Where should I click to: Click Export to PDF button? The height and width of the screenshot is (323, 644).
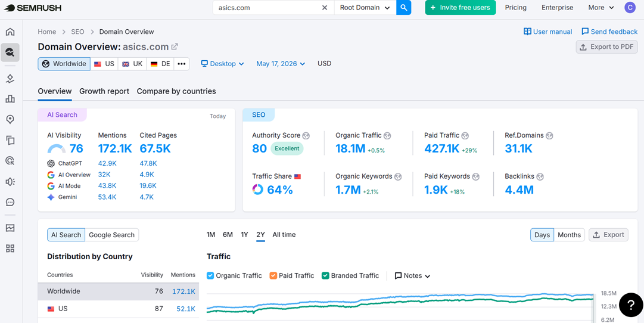coord(606,47)
